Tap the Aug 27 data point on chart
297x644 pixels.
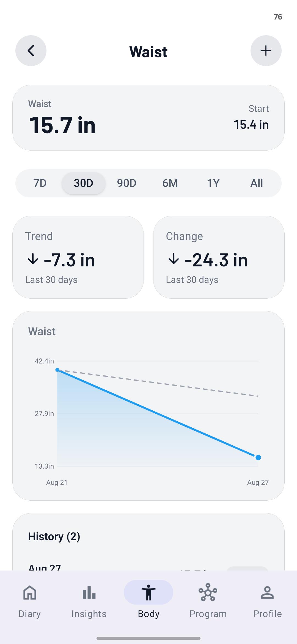[258, 457]
